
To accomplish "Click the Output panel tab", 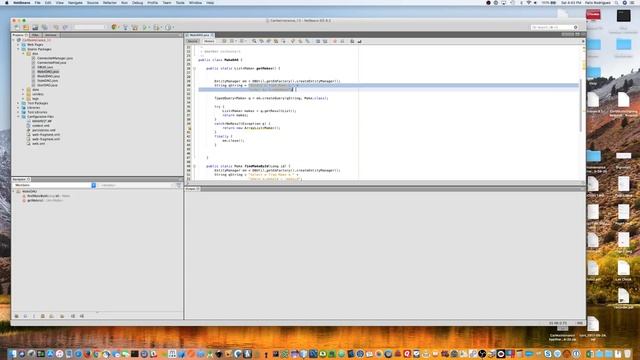I will (x=192, y=189).
